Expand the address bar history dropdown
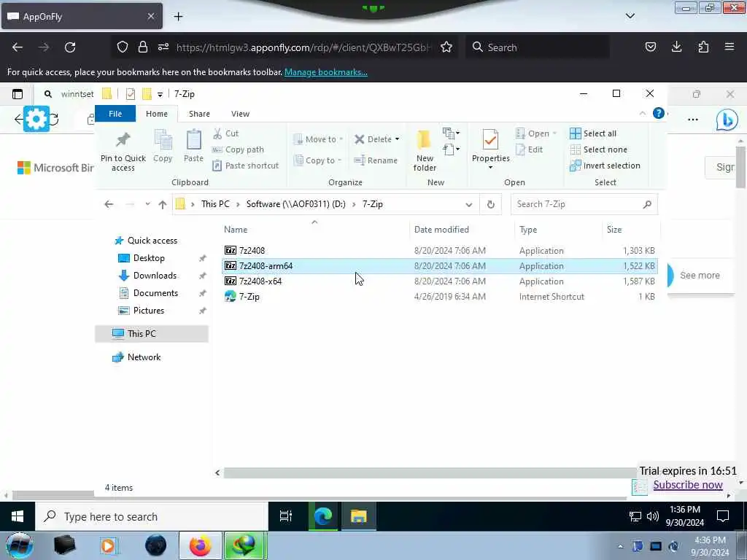Image resolution: width=747 pixels, height=560 pixels. point(469,204)
